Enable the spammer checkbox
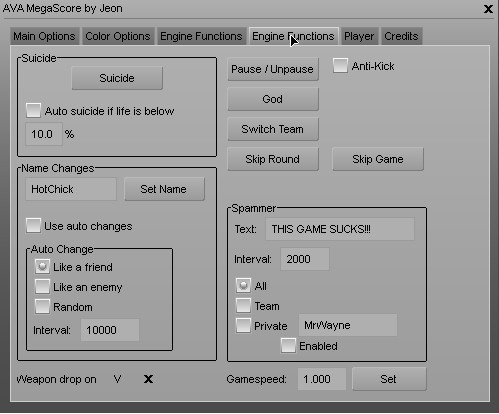The height and width of the screenshot is (414, 499). pos(288,346)
